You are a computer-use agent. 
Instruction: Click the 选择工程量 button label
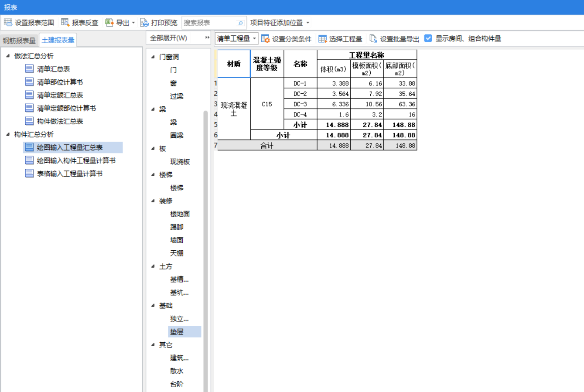coord(345,39)
